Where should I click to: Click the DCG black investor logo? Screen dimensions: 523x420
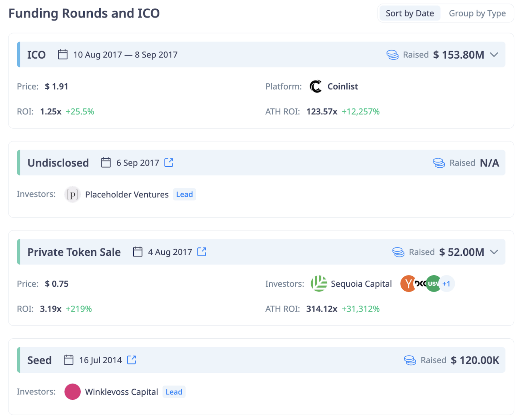421,284
